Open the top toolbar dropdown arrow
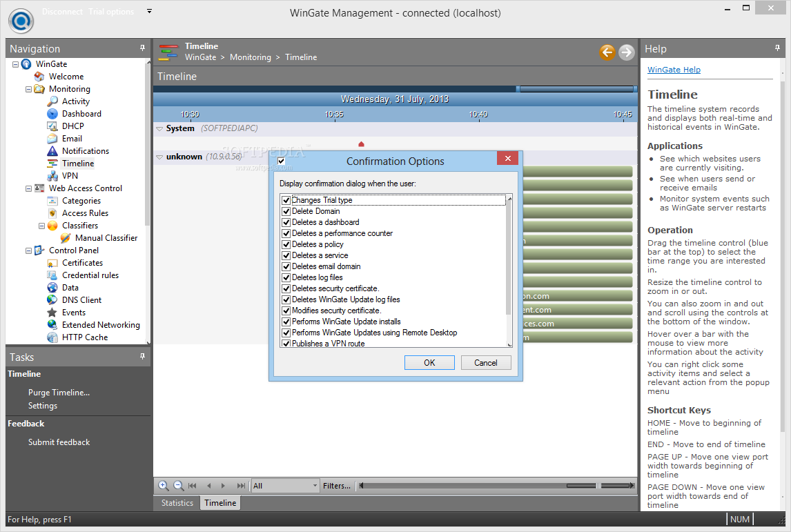791x532 pixels. click(149, 11)
